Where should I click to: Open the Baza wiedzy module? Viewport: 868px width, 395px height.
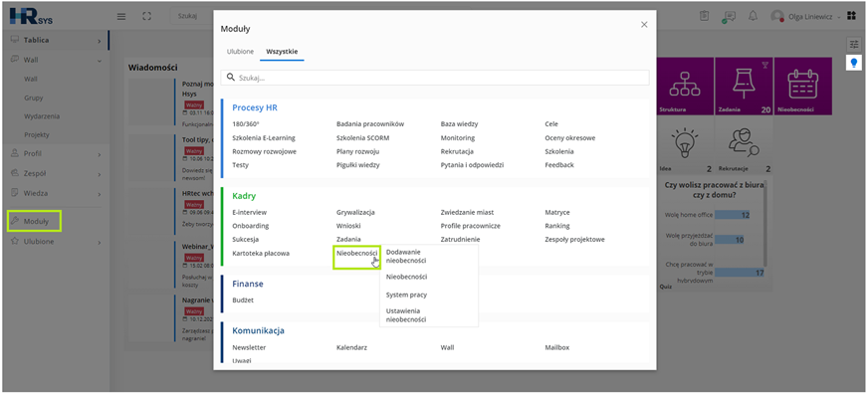[x=460, y=124]
